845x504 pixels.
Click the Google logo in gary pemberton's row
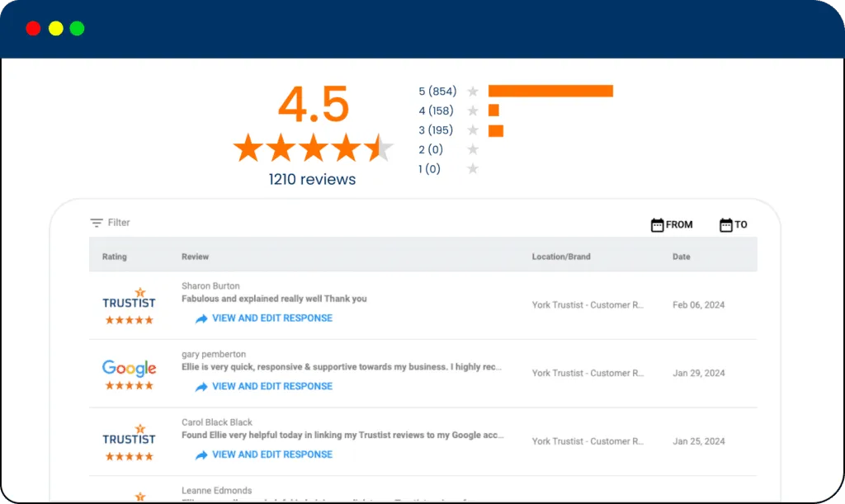(130, 368)
